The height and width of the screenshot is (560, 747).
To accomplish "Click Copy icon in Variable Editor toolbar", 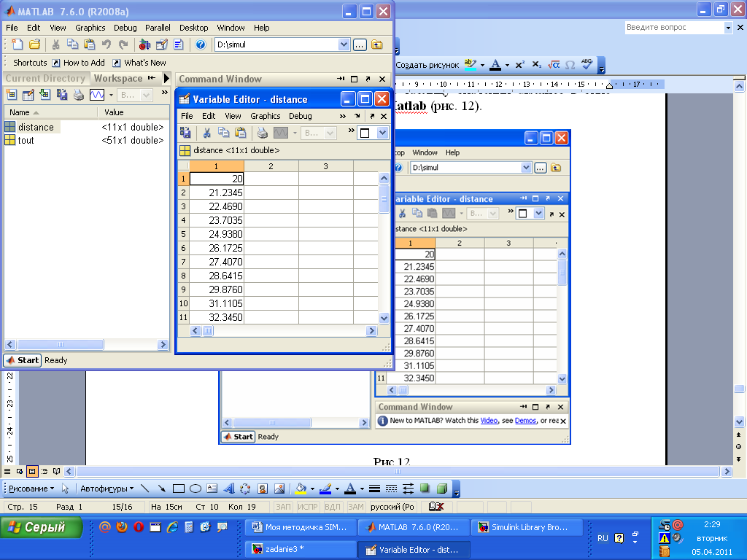I will pyautogui.click(x=223, y=133).
